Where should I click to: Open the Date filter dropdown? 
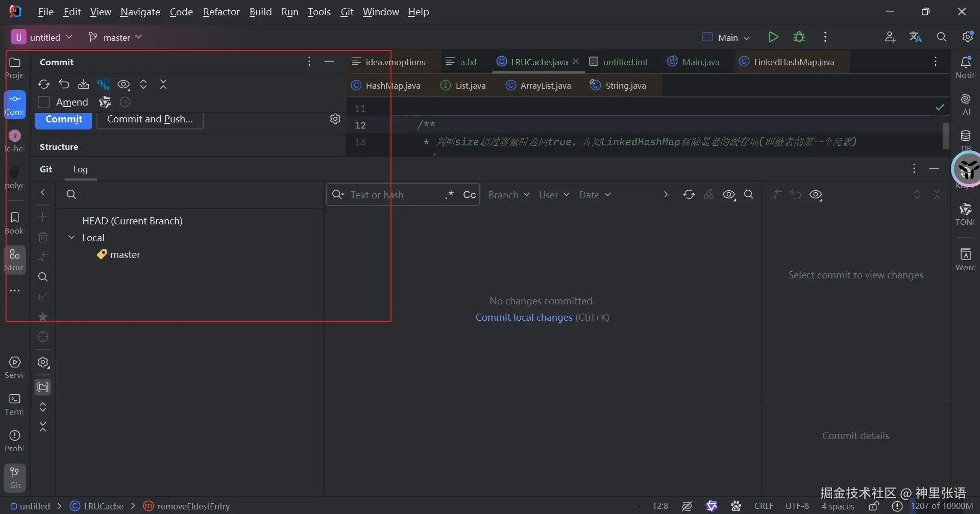click(x=595, y=195)
